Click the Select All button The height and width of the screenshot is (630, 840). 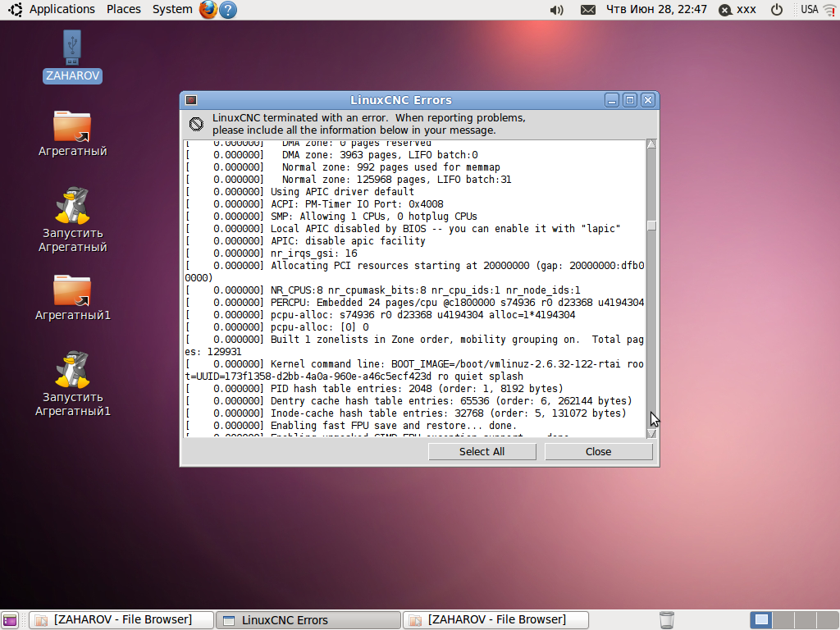point(482,452)
